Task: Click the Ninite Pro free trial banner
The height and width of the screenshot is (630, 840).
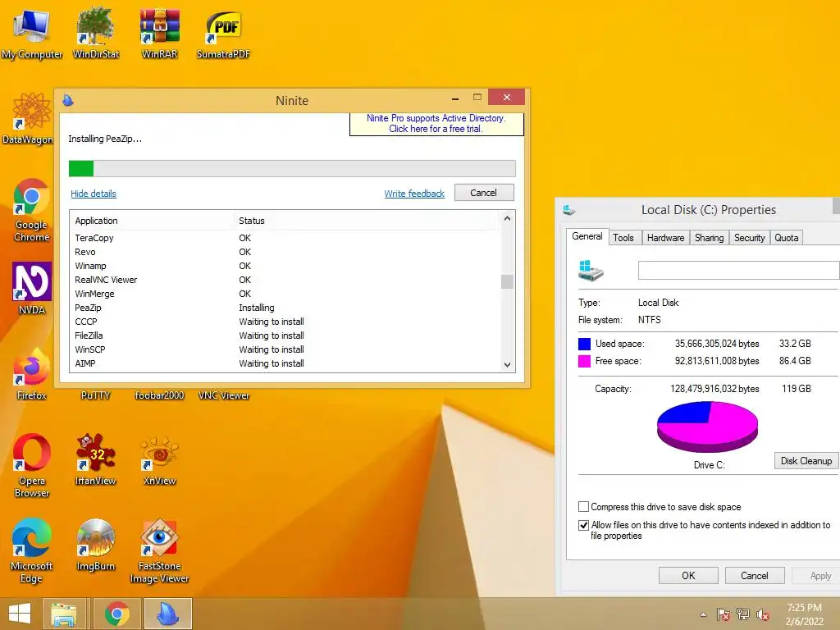Action: click(x=436, y=124)
